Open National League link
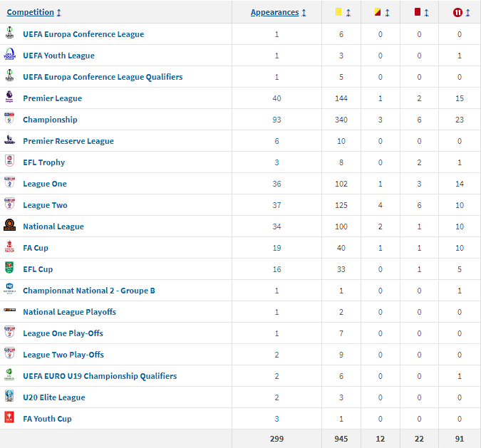Image resolution: width=481 pixels, height=448 pixels. click(x=53, y=226)
